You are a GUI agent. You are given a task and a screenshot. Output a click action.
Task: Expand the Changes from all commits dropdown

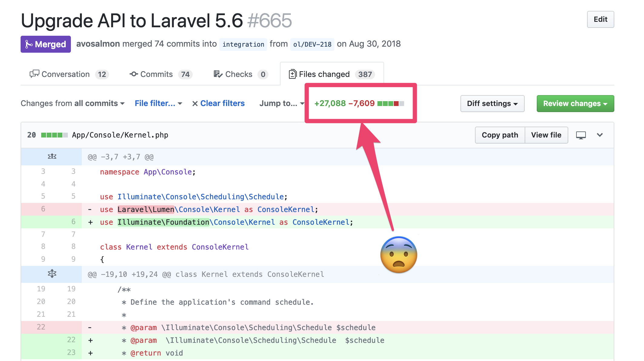73,103
